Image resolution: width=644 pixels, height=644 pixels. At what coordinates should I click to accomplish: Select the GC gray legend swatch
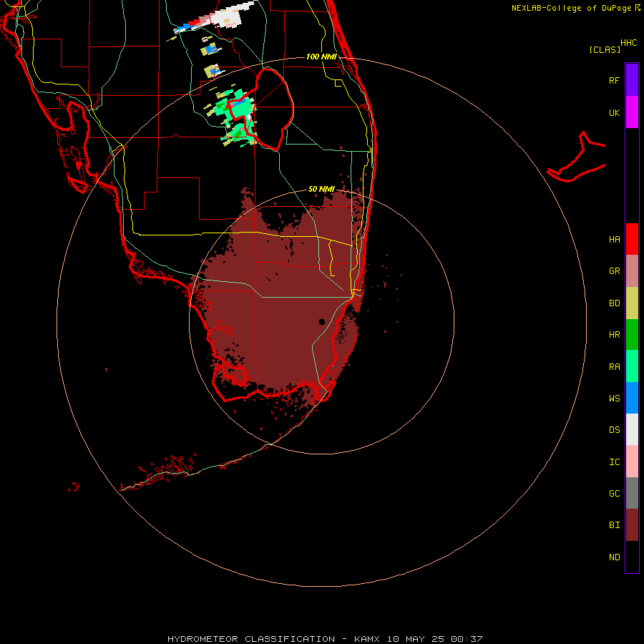(x=632, y=493)
